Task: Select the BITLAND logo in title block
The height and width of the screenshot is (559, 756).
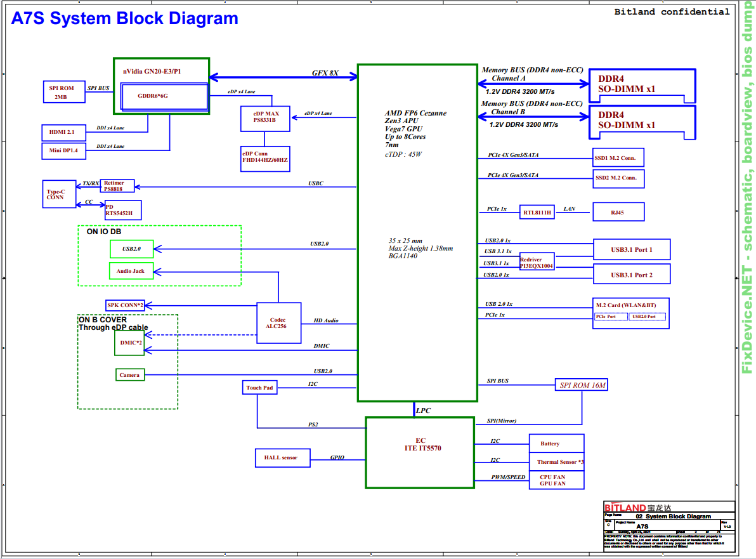Action: [637, 508]
